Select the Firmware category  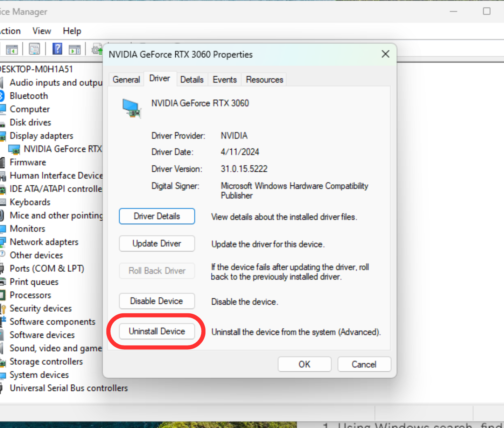[x=28, y=162]
